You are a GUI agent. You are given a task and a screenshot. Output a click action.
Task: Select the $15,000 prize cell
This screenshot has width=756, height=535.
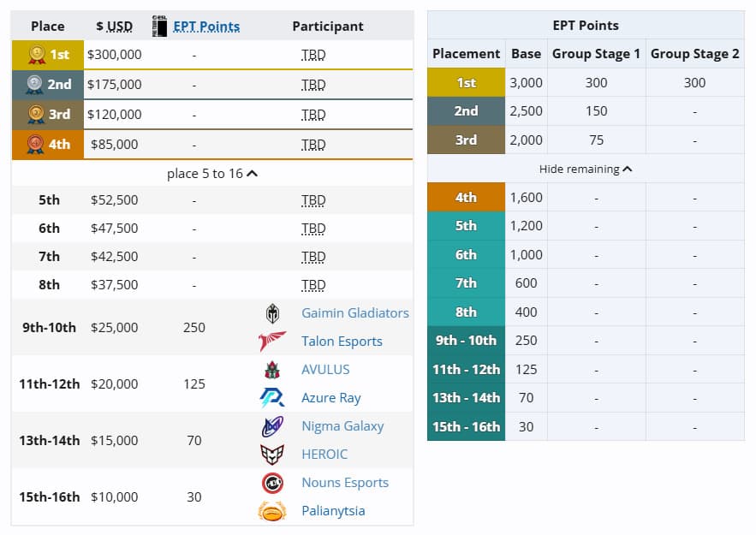click(114, 441)
